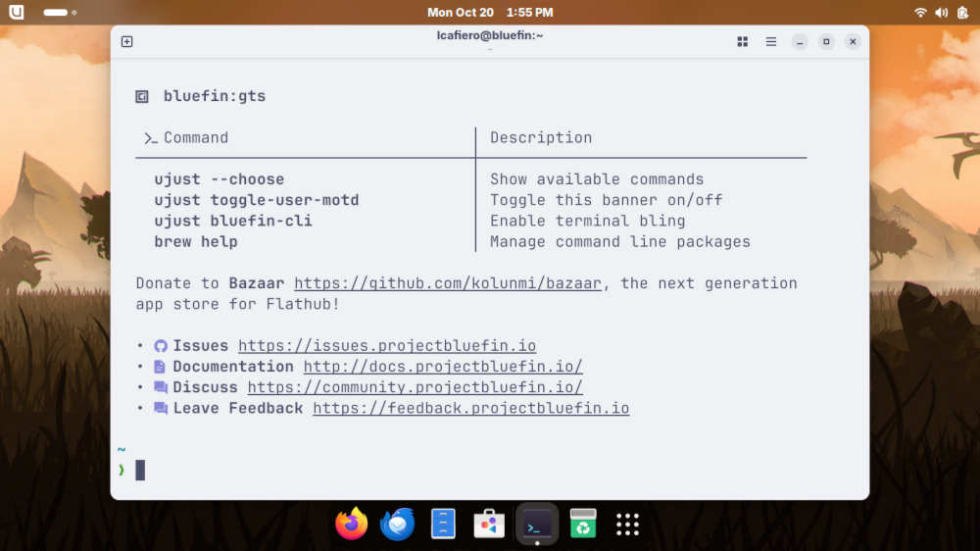Open the Trash icon in the dock
Viewport: 980px width, 551px height.
[583, 525]
